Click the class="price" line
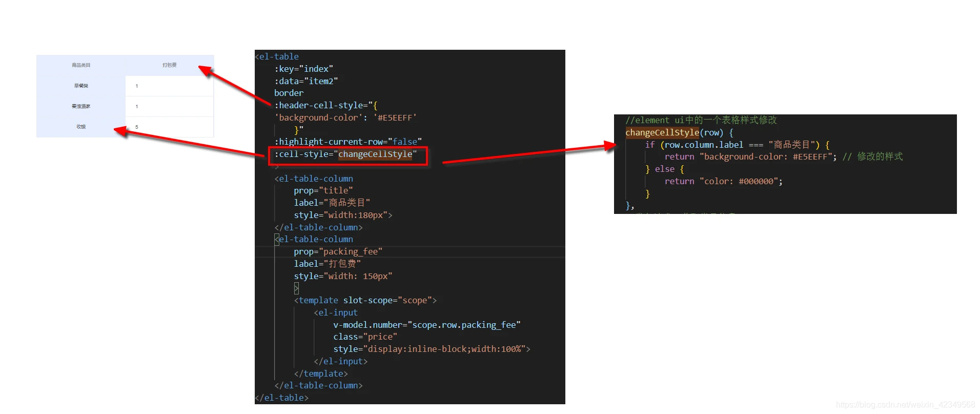Screen dimensions: 980x414 365,337
